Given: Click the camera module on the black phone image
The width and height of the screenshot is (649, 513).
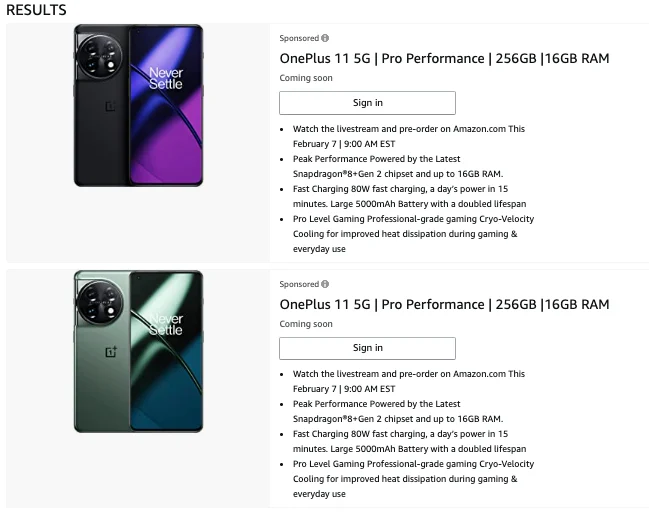Looking at the screenshot, I should pos(101,54).
